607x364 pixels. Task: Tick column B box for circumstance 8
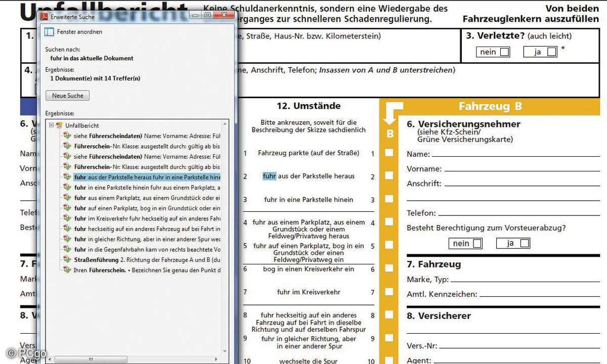(x=389, y=315)
